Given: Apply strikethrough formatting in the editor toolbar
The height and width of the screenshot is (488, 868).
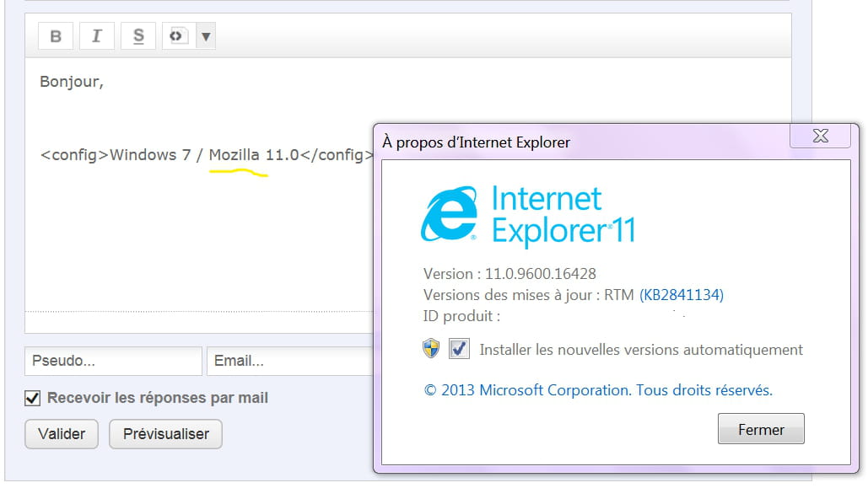Looking at the screenshot, I should pos(138,36).
